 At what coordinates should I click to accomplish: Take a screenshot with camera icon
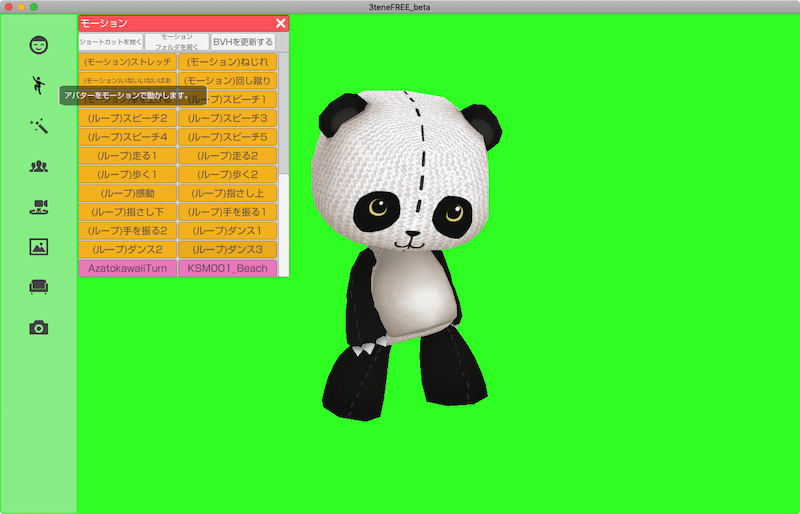(39, 328)
